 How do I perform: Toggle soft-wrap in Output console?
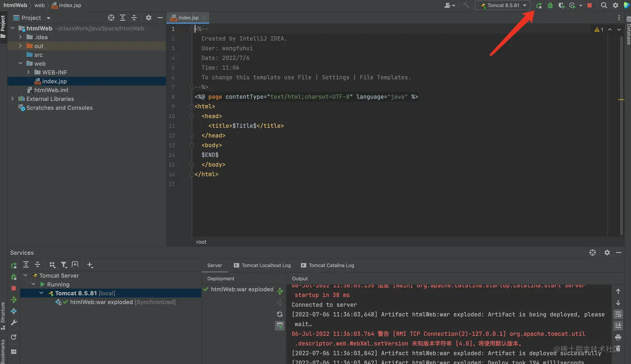tap(618, 314)
